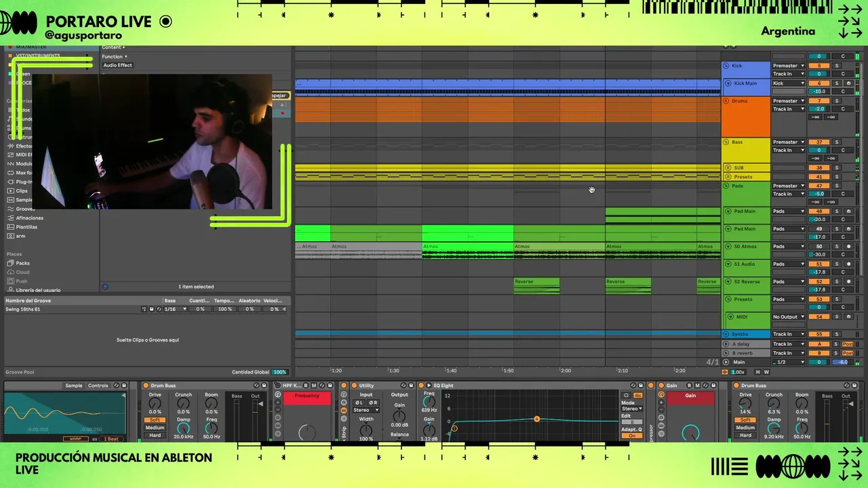Arm the 52 Reverse track

[848, 282]
